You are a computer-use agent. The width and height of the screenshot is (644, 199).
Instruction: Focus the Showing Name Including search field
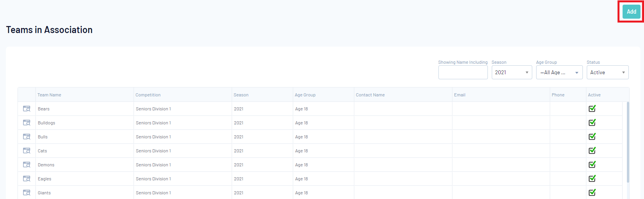coord(463,72)
